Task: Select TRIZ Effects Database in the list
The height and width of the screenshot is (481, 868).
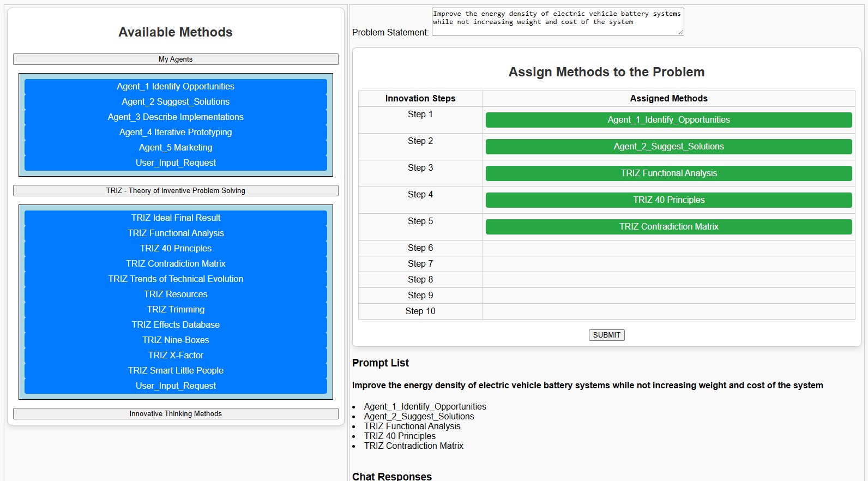Action: click(x=176, y=324)
